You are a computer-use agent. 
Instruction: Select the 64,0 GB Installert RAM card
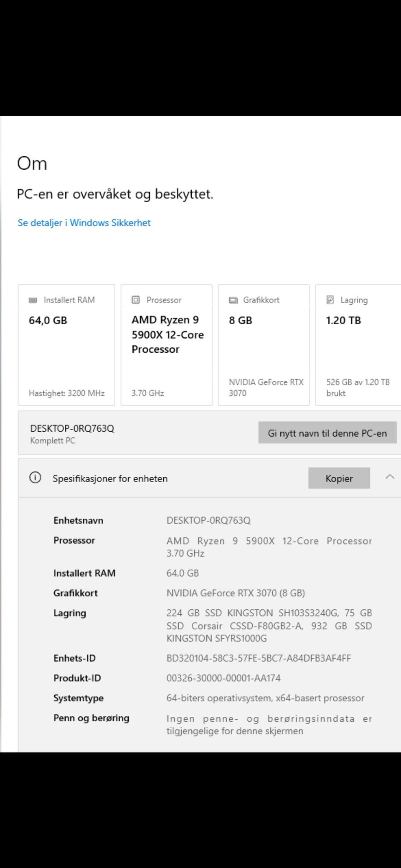click(x=66, y=345)
